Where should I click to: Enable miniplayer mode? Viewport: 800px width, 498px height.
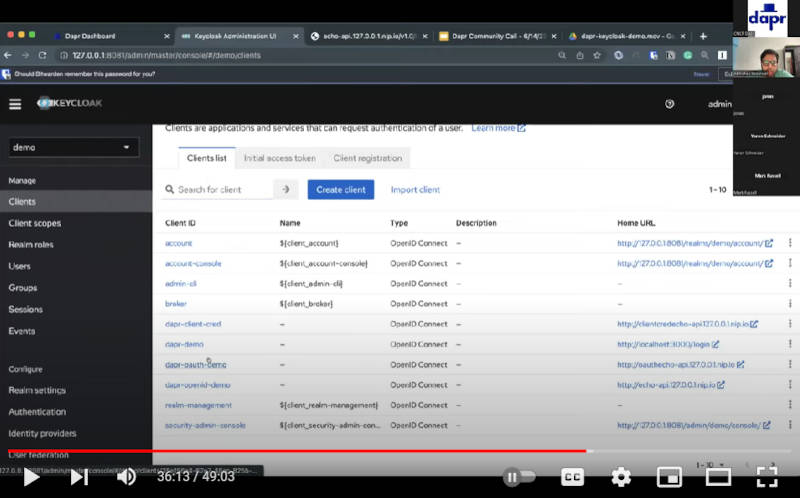(669, 477)
